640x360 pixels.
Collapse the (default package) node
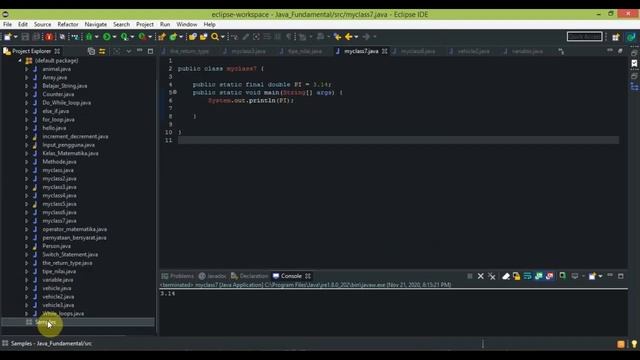[x=20, y=60]
